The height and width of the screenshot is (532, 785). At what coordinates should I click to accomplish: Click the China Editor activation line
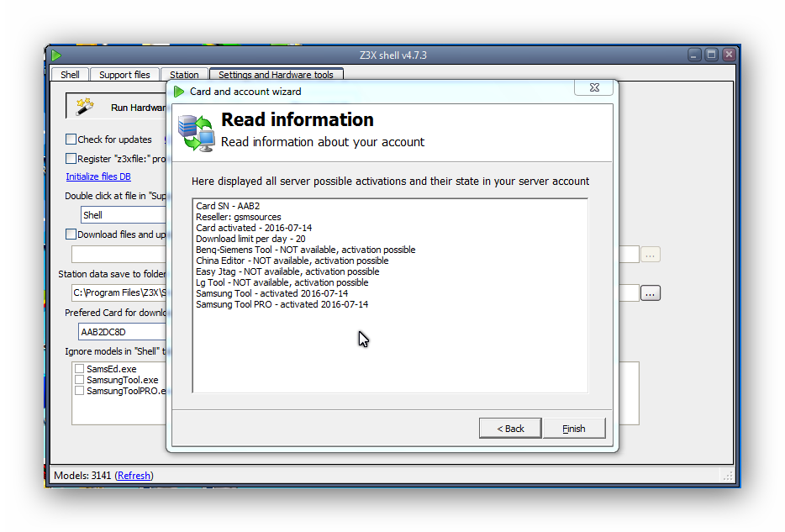click(292, 261)
